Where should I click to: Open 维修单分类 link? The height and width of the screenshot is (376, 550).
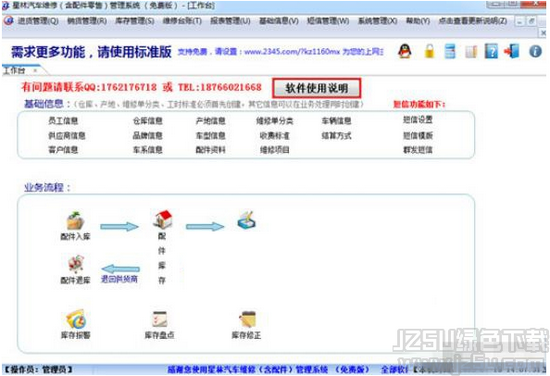click(x=275, y=121)
